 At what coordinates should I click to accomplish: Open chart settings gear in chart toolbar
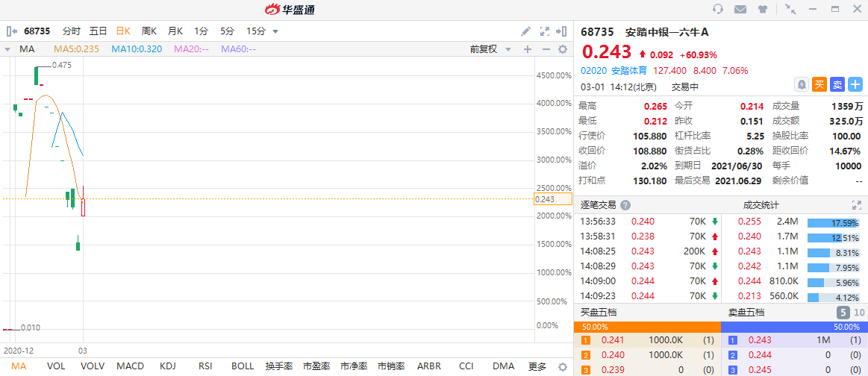tap(563, 49)
